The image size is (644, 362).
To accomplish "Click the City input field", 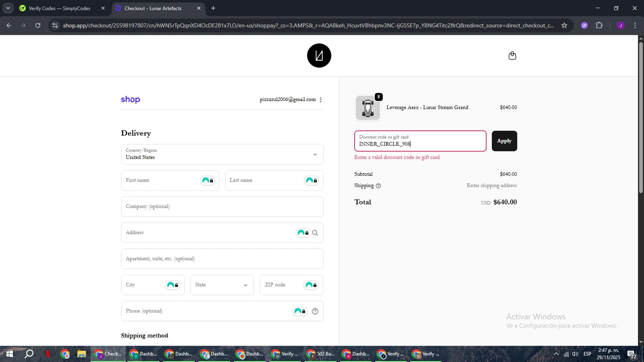I will click(x=153, y=285).
